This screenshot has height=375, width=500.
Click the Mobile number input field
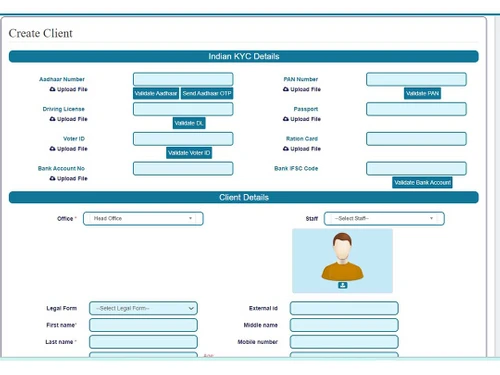coord(344,342)
